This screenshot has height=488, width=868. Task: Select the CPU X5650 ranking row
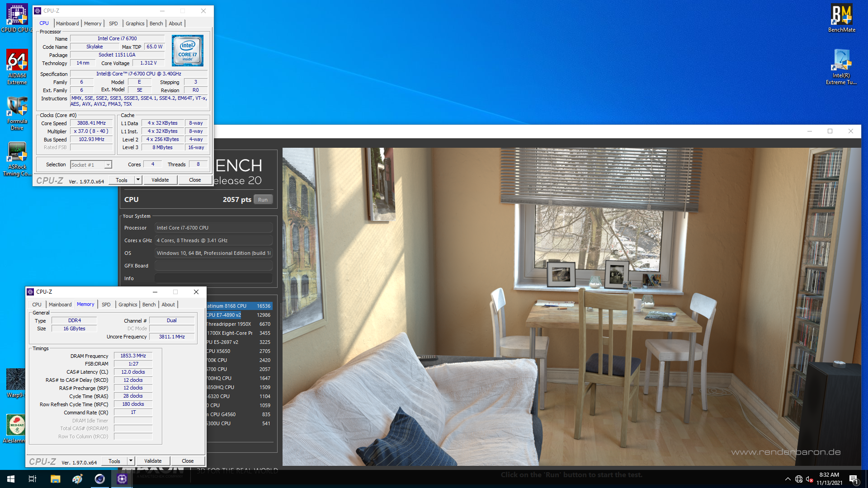239,351
